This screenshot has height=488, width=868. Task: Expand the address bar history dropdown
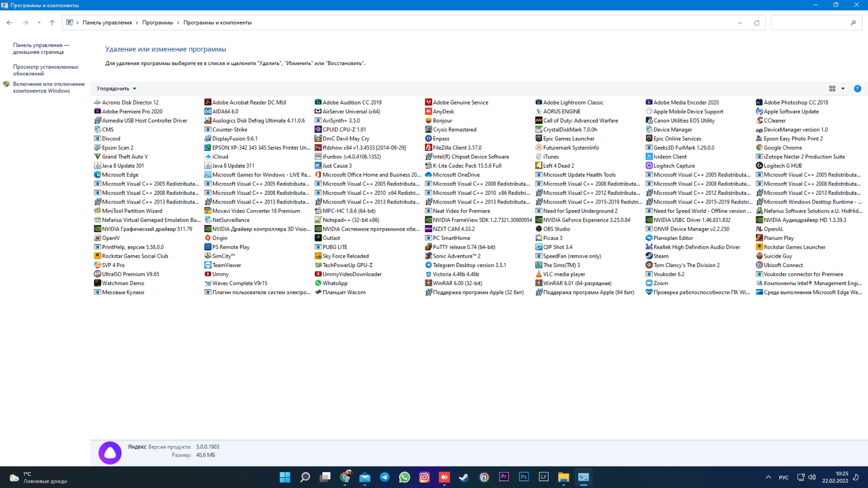(x=740, y=23)
